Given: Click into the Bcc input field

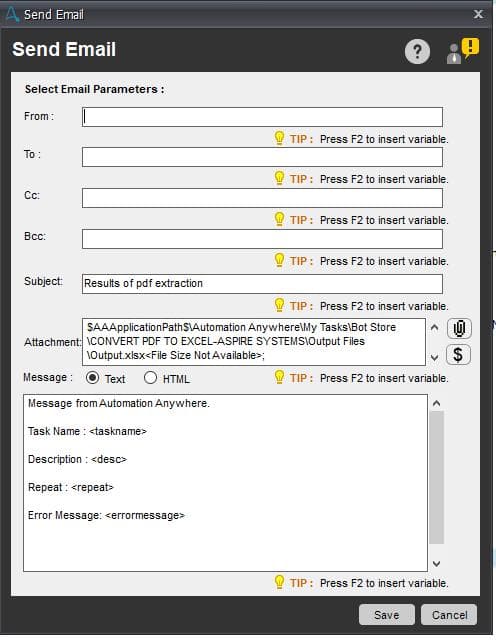Looking at the screenshot, I should coord(262,239).
